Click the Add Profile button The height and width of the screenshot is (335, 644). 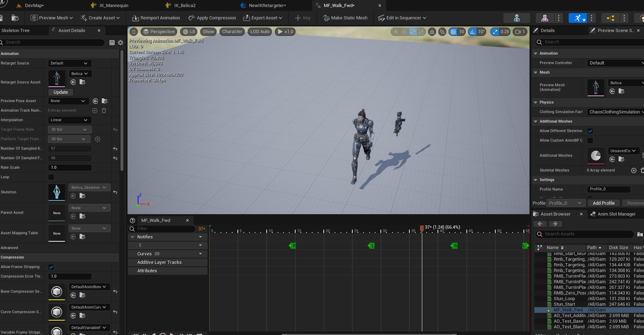pos(603,203)
